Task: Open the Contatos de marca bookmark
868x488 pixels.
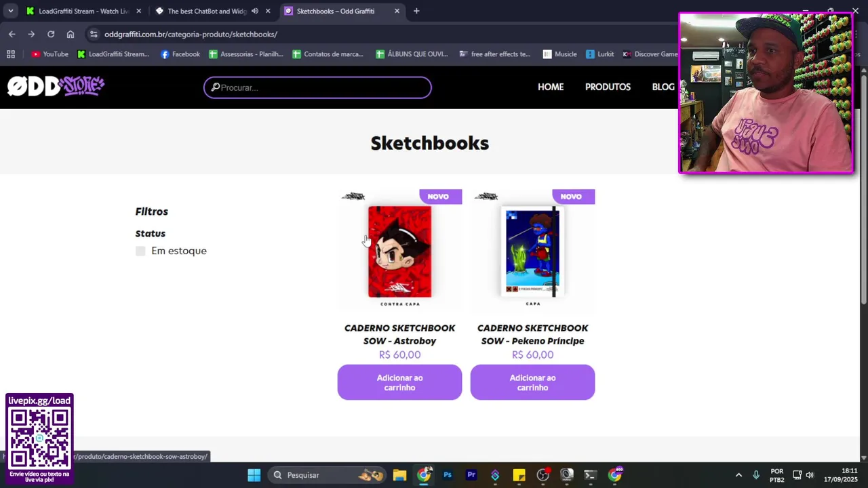Action: click(328, 54)
